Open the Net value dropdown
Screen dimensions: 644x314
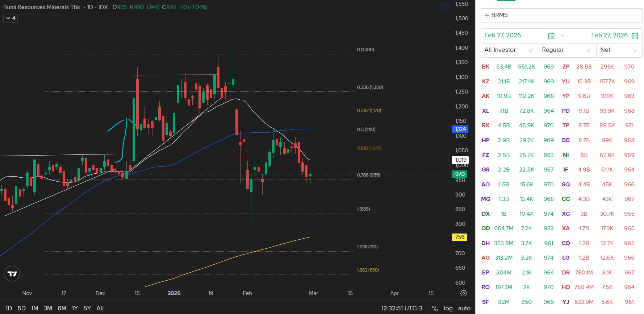tap(619, 50)
